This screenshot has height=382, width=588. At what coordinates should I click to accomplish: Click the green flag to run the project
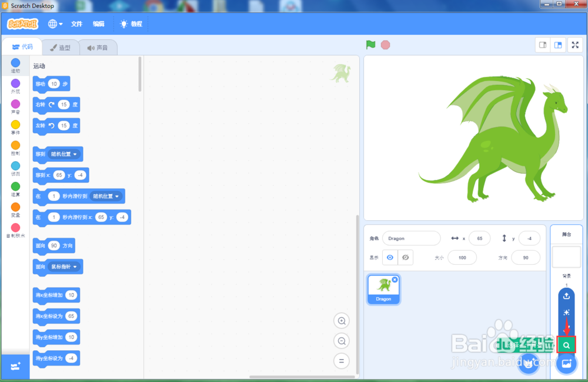(370, 45)
